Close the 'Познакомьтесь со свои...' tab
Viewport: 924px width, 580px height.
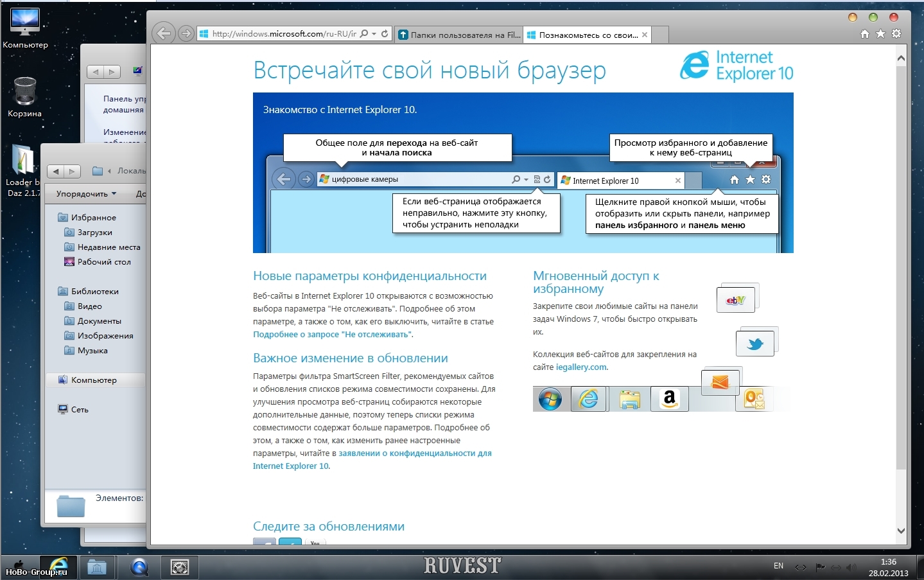645,35
